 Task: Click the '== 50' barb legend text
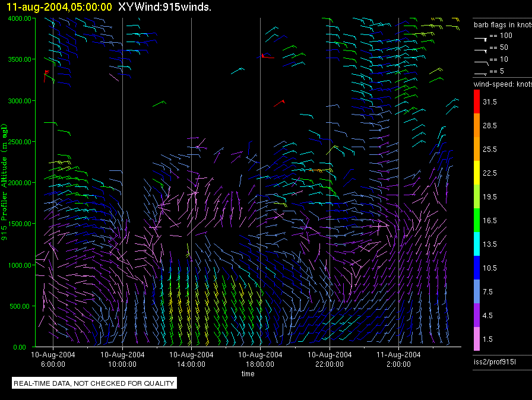(x=499, y=47)
